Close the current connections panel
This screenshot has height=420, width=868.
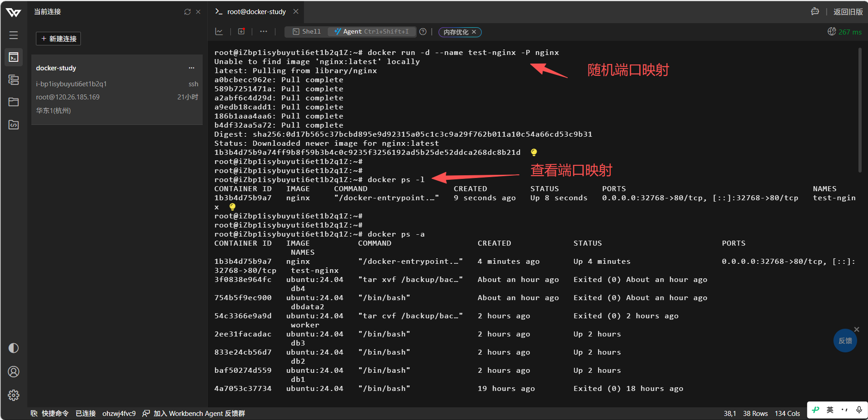198,12
